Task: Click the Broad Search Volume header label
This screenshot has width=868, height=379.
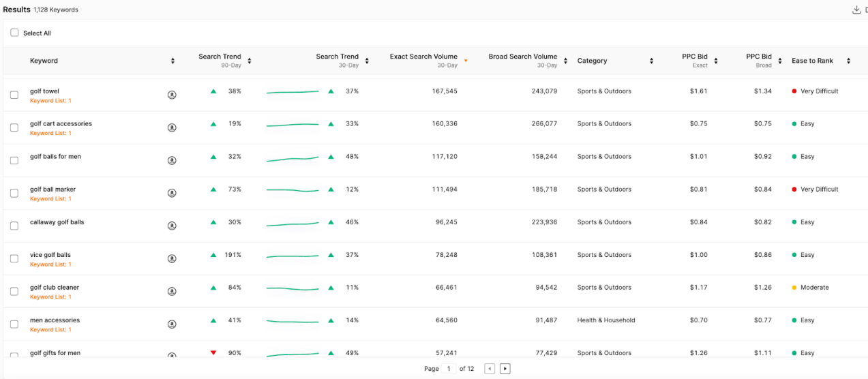Action: pos(523,57)
